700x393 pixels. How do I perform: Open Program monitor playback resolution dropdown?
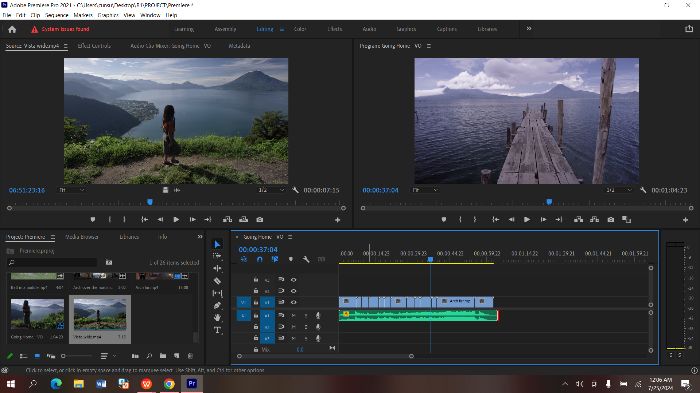[x=618, y=190]
